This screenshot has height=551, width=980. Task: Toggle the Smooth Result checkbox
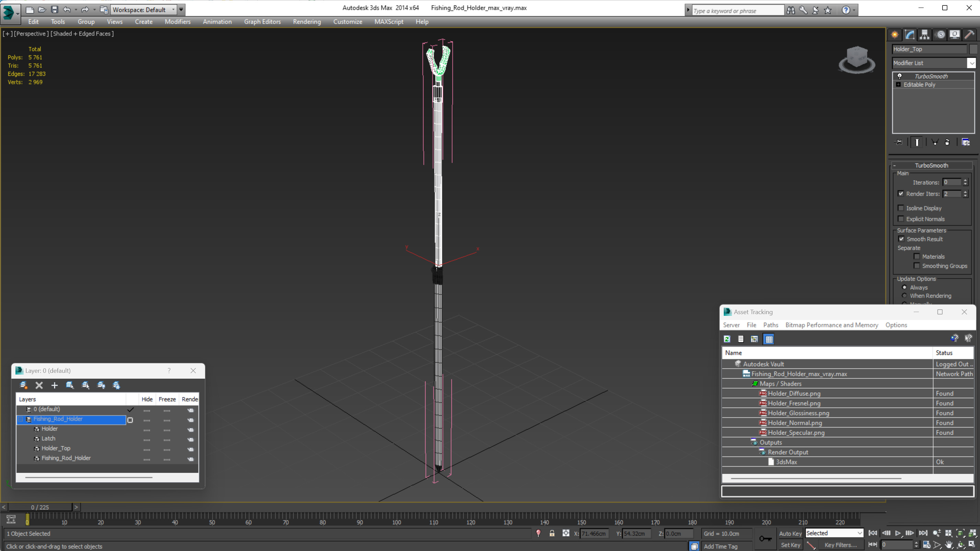pyautogui.click(x=901, y=239)
